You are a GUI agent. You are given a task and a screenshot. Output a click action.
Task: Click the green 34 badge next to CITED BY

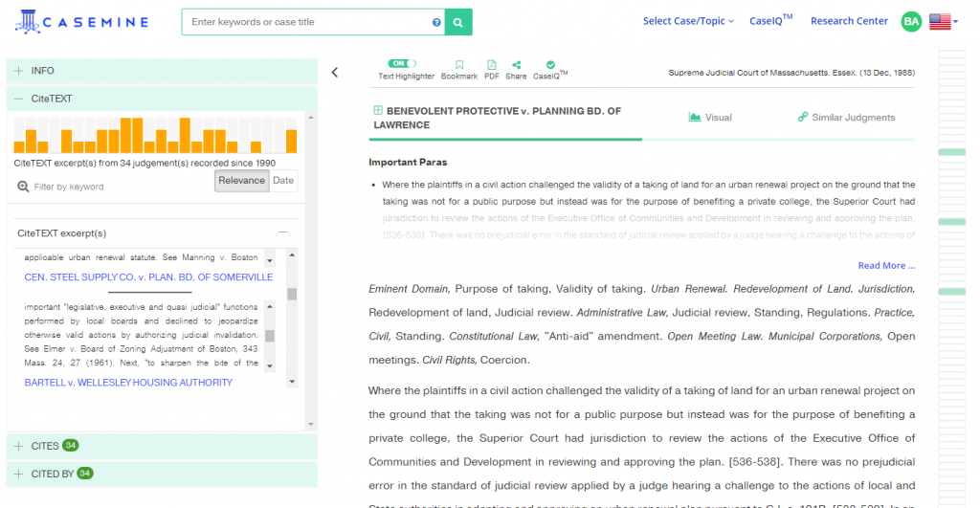[x=85, y=473]
